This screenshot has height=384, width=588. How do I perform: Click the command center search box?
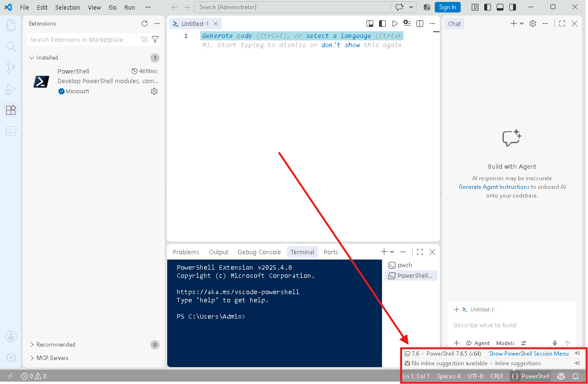[293, 7]
